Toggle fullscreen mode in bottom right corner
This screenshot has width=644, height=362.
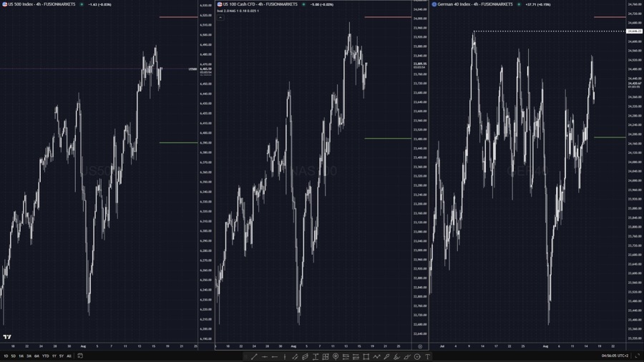637,356
